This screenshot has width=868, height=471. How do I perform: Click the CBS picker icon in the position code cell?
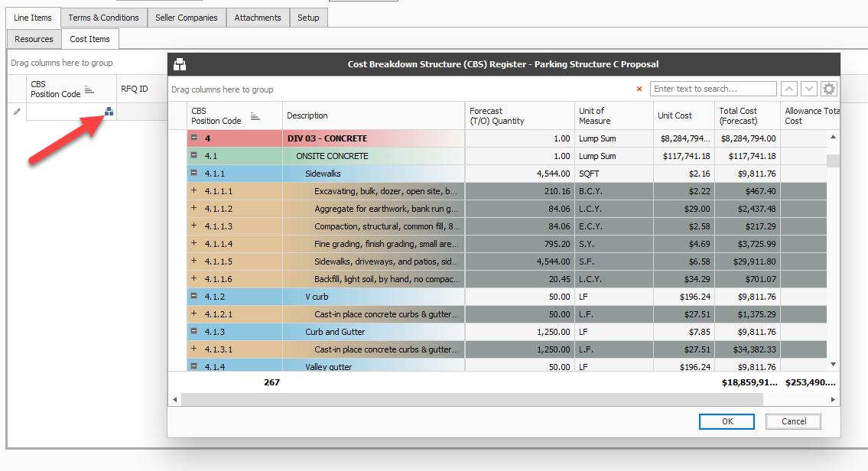click(109, 112)
